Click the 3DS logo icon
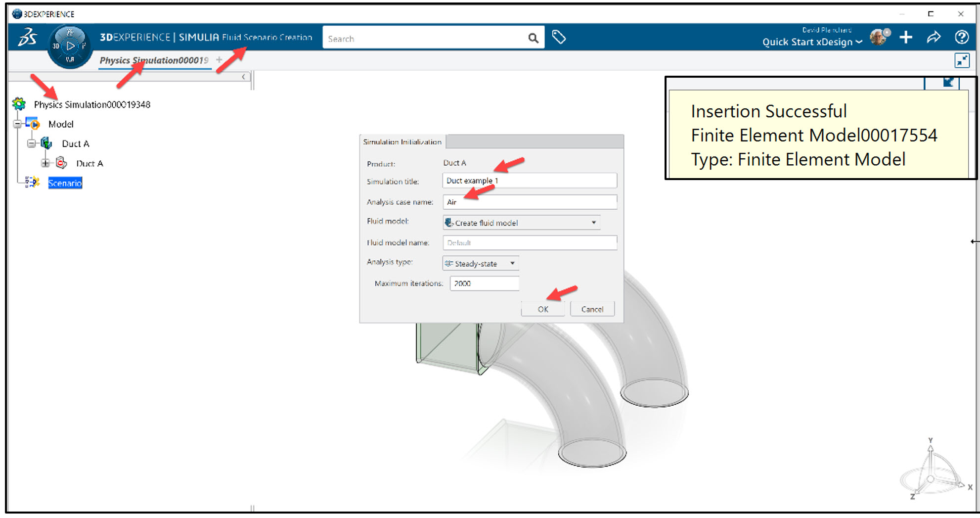 (27, 37)
